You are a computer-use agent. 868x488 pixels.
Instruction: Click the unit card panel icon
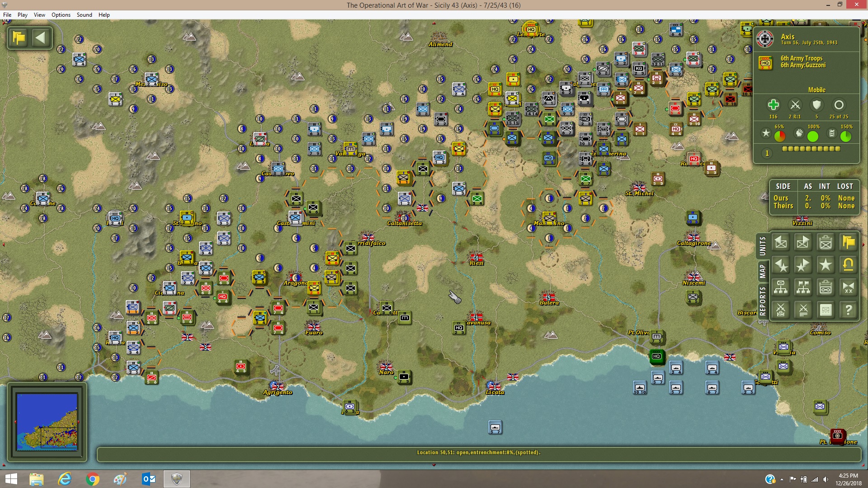point(826,310)
